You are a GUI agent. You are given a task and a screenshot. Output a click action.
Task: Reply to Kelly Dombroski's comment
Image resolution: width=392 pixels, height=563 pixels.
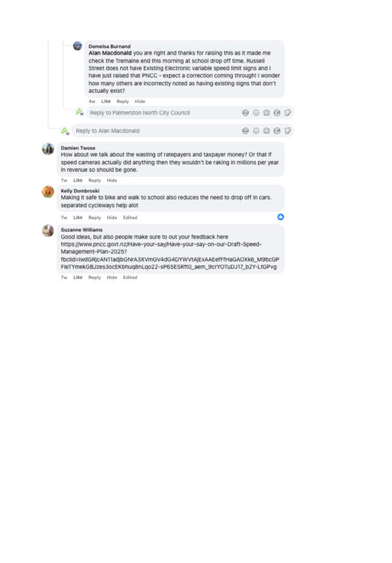click(x=94, y=218)
